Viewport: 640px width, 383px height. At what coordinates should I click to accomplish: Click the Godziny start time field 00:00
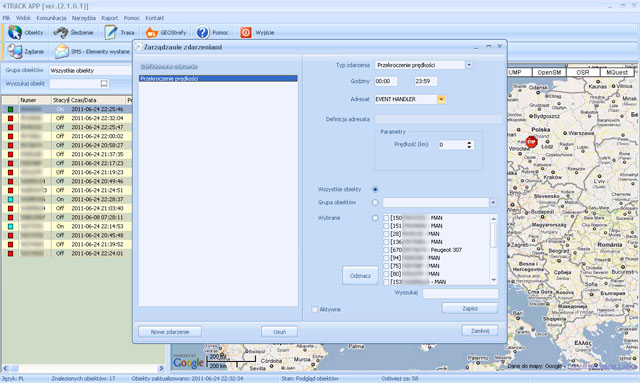click(386, 81)
